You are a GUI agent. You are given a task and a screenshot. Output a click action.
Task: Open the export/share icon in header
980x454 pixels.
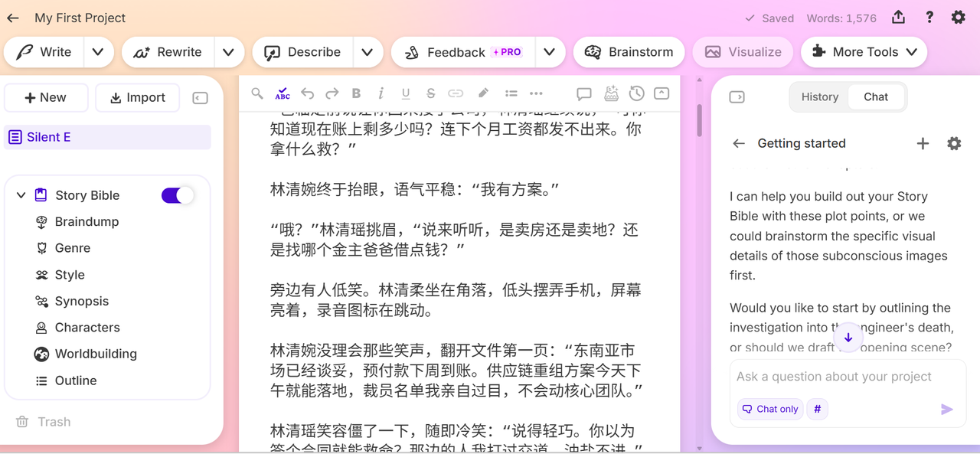(x=899, y=18)
